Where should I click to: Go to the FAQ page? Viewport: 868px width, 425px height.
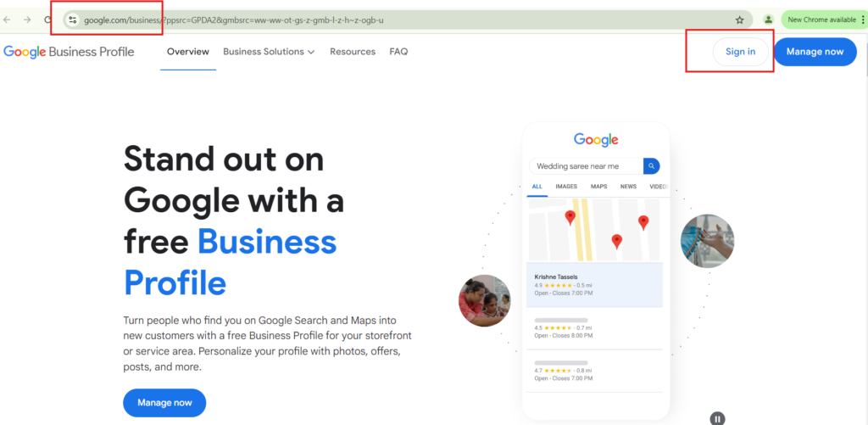398,52
